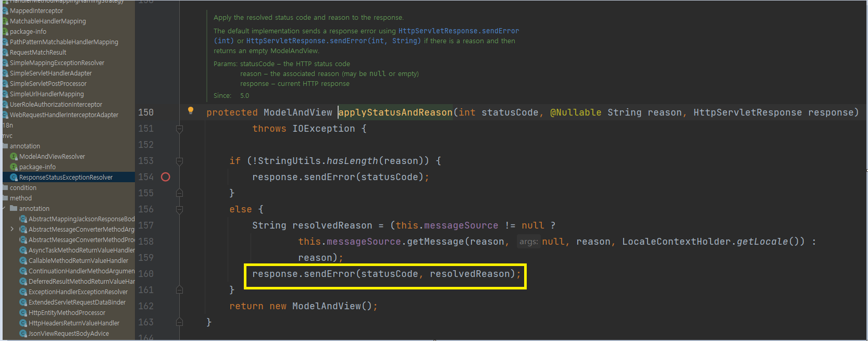Image resolution: width=868 pixels, height=341 pixels.
Task: Click the applyStatusAndReason method name
Action: (395, 112)
